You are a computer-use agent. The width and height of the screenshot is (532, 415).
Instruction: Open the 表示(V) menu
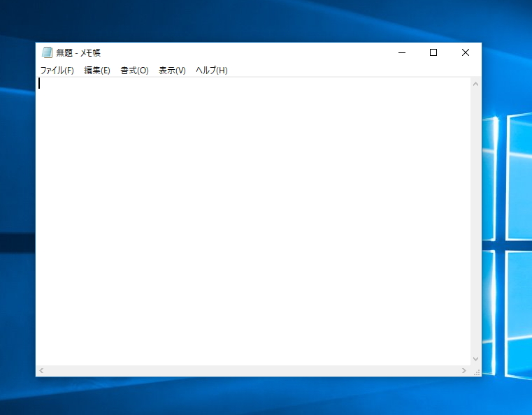(173, 70)
